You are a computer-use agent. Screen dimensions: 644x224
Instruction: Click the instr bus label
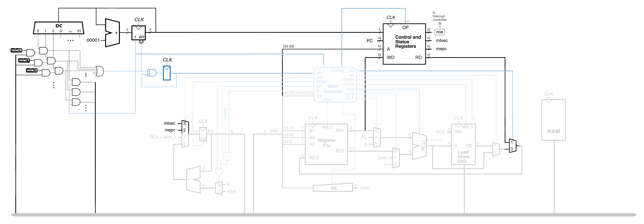tap(274, 131)
